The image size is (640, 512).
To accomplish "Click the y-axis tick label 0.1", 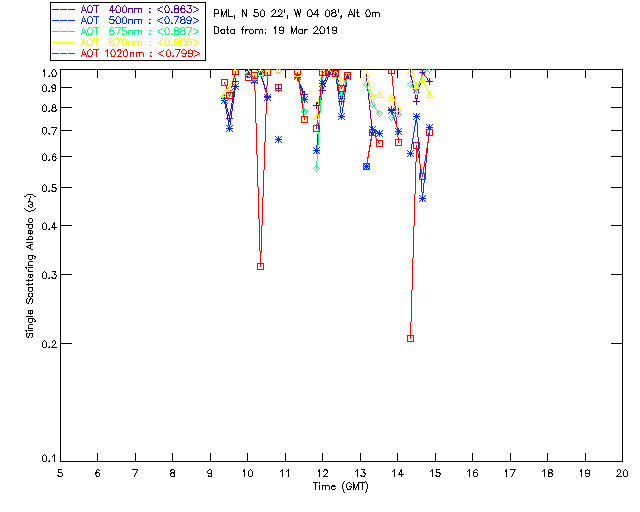I will click(49, 459).
